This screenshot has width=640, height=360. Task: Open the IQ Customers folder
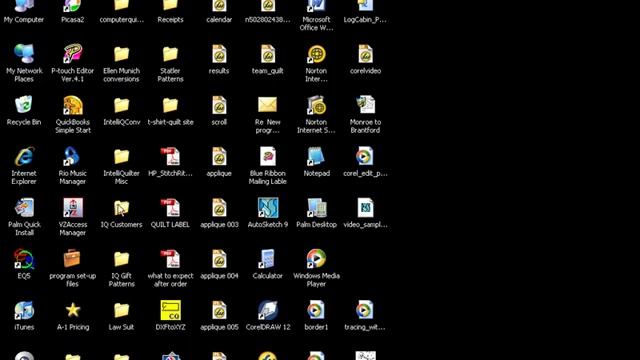pyautogui.click(x=122, y=208)
